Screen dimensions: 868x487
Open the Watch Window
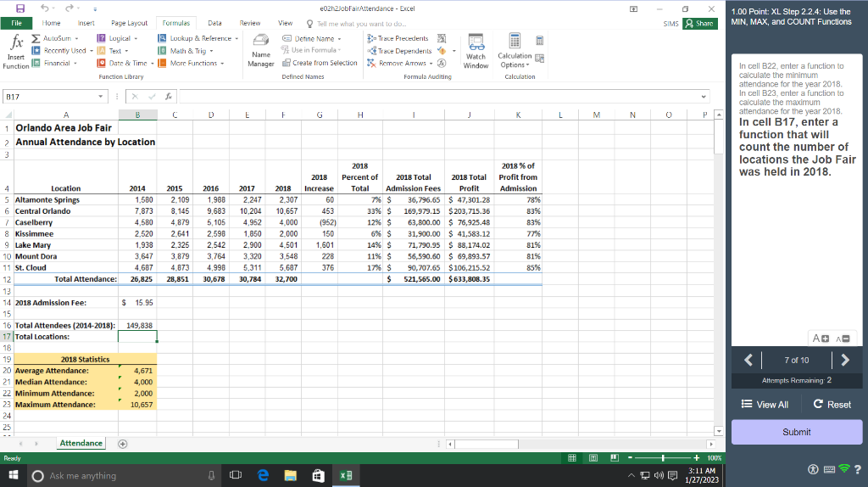coord(476,51)
